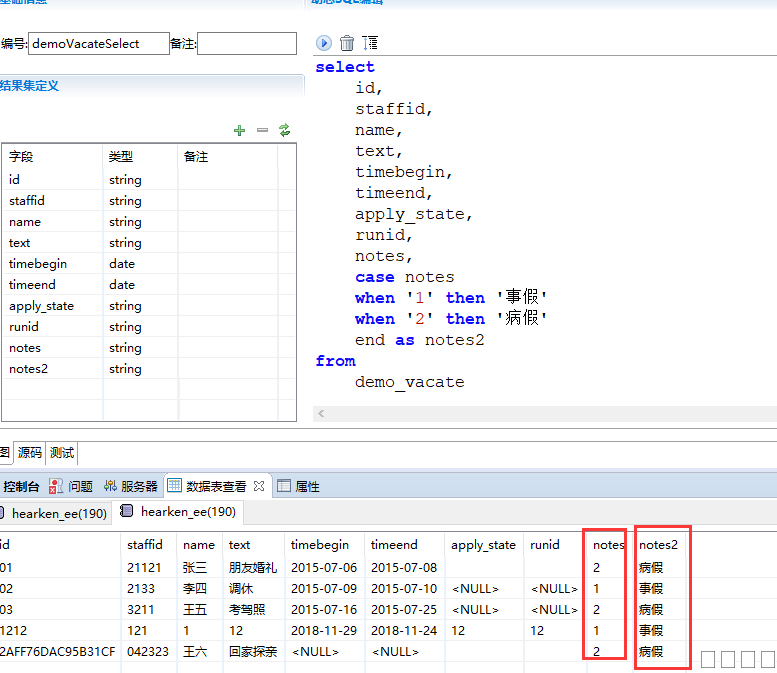Screen dimensions: 777x673
Task: Select the timeend field row
Action: coord(149,284)
